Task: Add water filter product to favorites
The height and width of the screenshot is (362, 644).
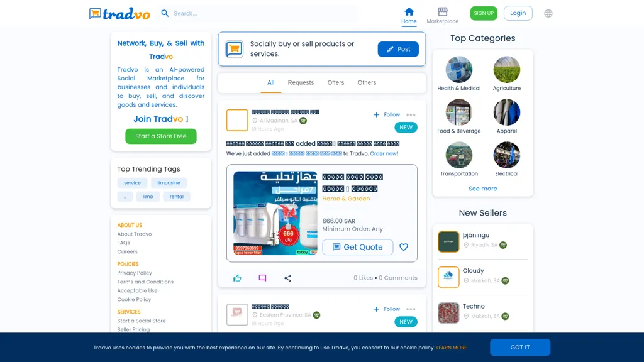Action: pyautogui.click(x=404, y=247)
